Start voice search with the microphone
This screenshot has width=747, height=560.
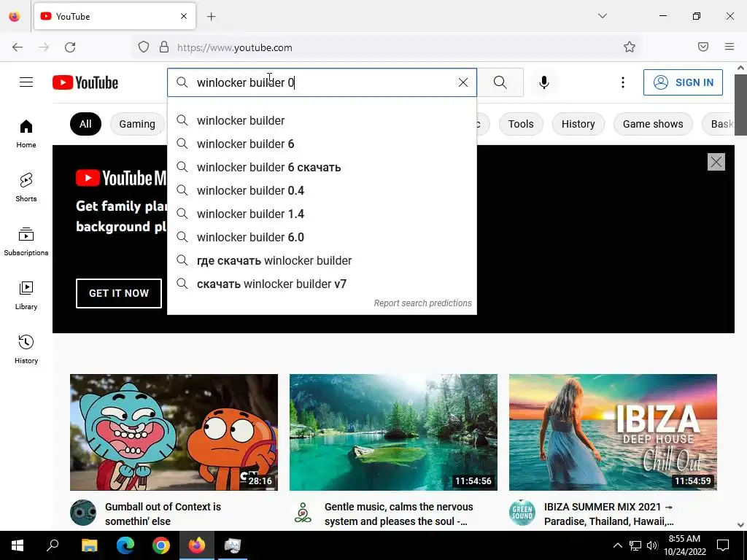coord(543,82)
